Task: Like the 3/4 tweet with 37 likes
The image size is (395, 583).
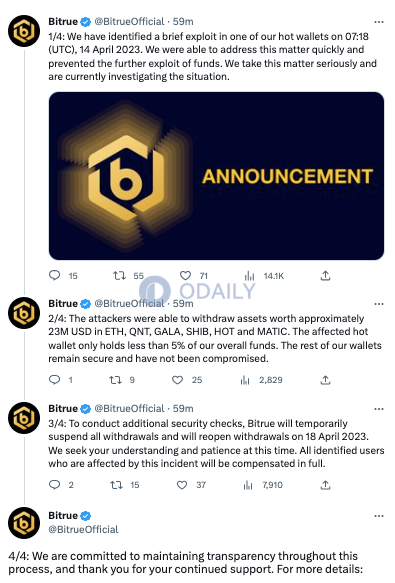Action: pyautogui.click(x=182, y=485)
